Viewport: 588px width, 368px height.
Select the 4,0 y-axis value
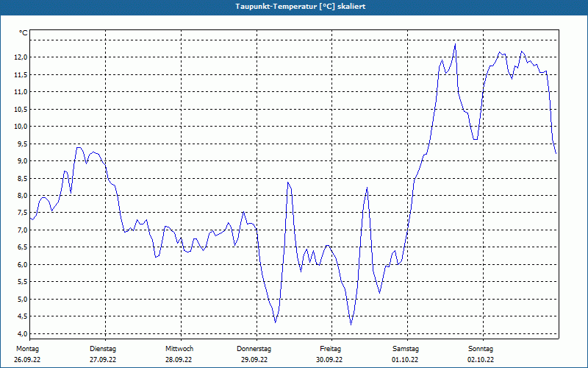[x=22, y=334]
